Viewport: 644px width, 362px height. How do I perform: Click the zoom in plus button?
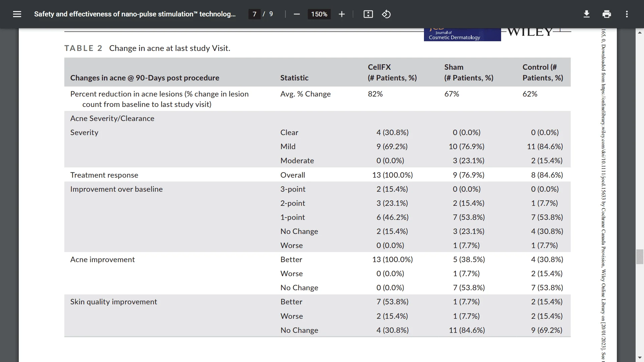[x=341, y=14]
